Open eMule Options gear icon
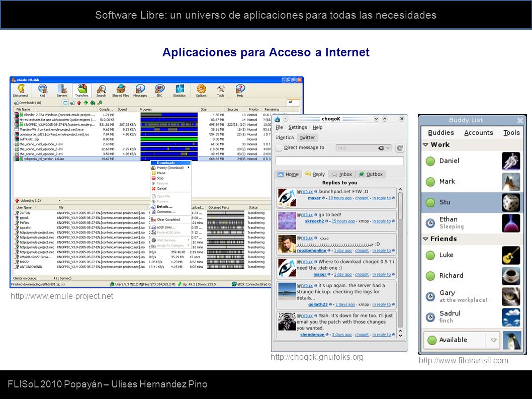The height and width of the screenshot is (399, 532). pyautogui.click(x=201, y=91)
